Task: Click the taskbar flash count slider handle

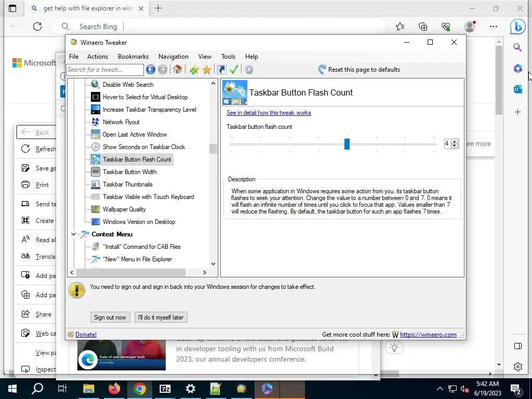Action: point(347,144)
